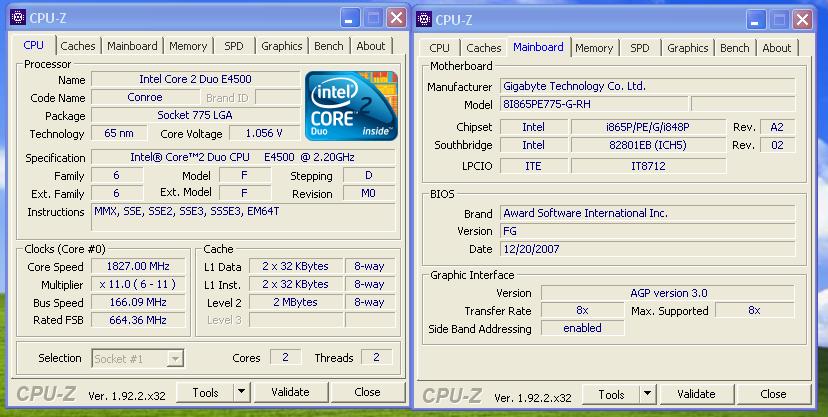Click Threads count value '2'
Image resolution: width=828 pixels, height=417 pixels.
pos(377,357)
